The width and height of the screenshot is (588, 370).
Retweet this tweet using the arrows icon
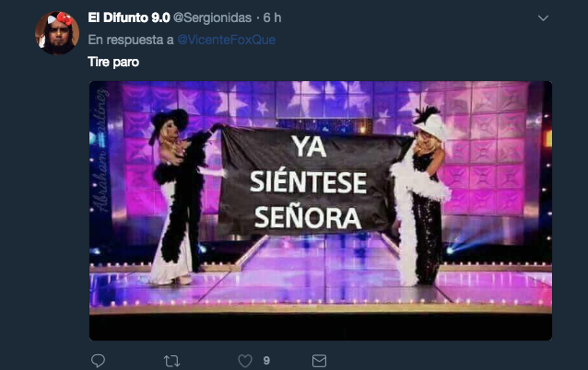tap(171, 361)
